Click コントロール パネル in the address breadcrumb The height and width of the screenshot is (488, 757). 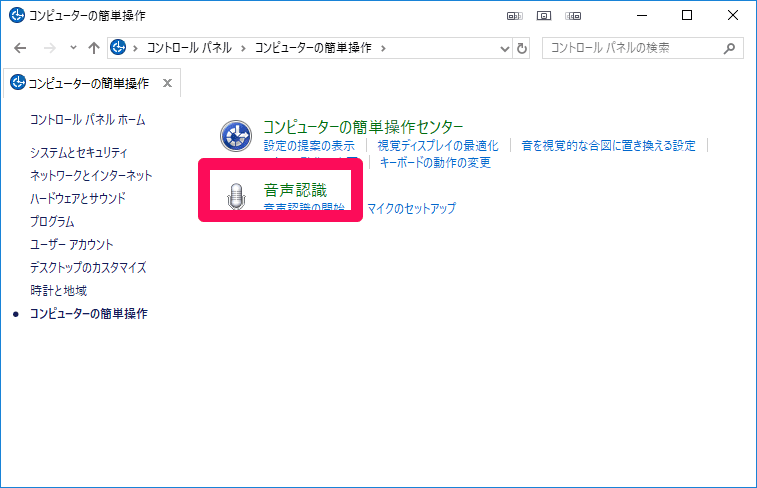[189, 48]
